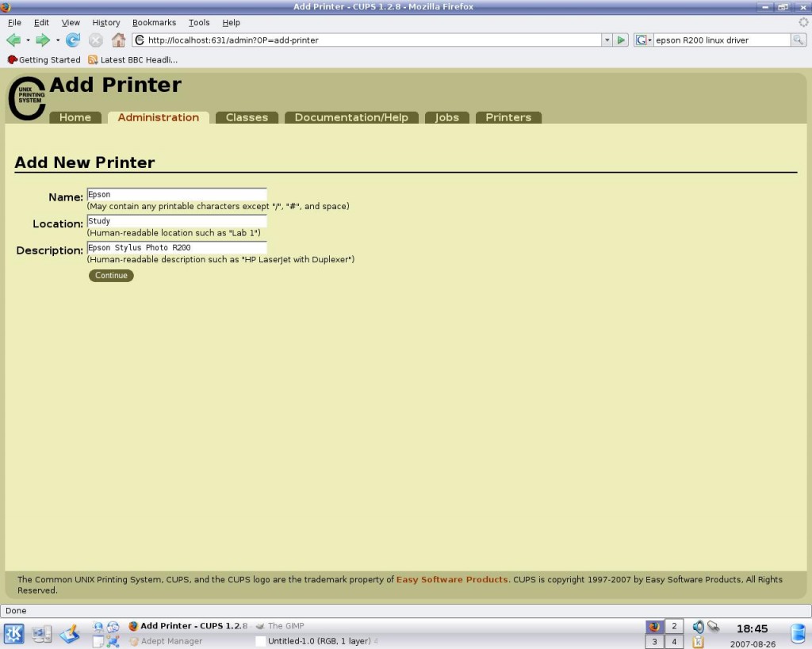Click the site icon in the address bar
This screenshot has height=649, width=812.
click(140, 40)
